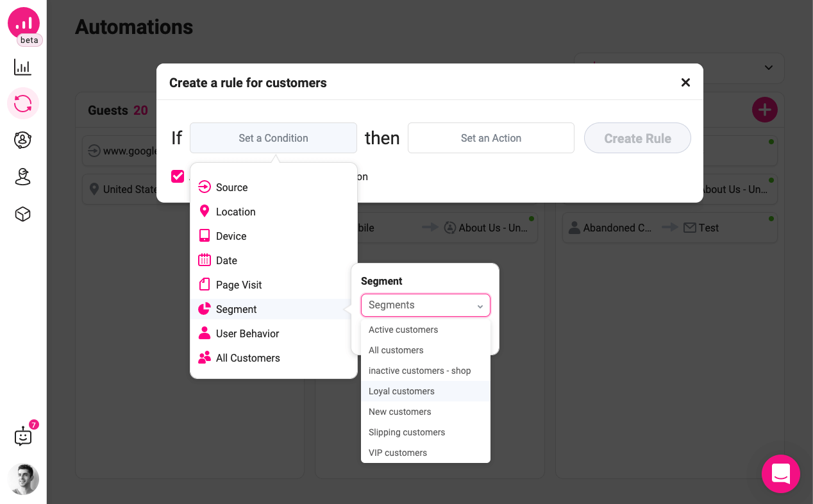The image size is (813, 504).
Task: Open the live chat bubble widget
Action: click(781, 474)
